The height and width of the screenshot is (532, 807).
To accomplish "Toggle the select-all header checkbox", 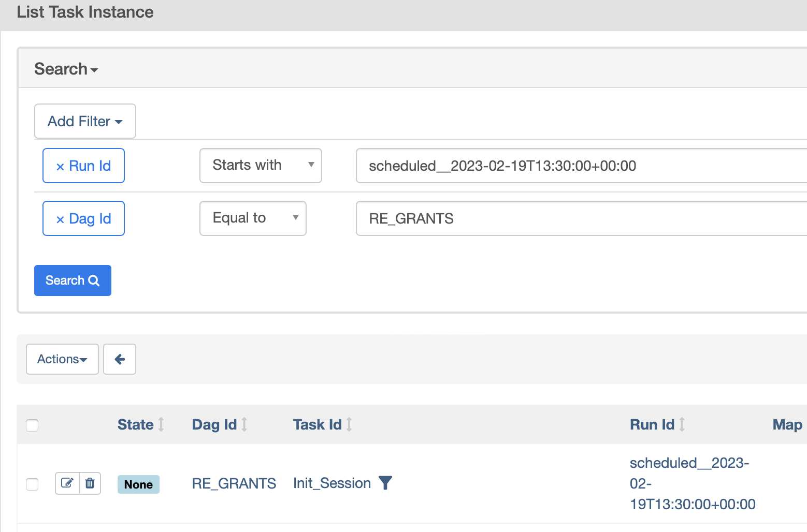I will 32,425.
